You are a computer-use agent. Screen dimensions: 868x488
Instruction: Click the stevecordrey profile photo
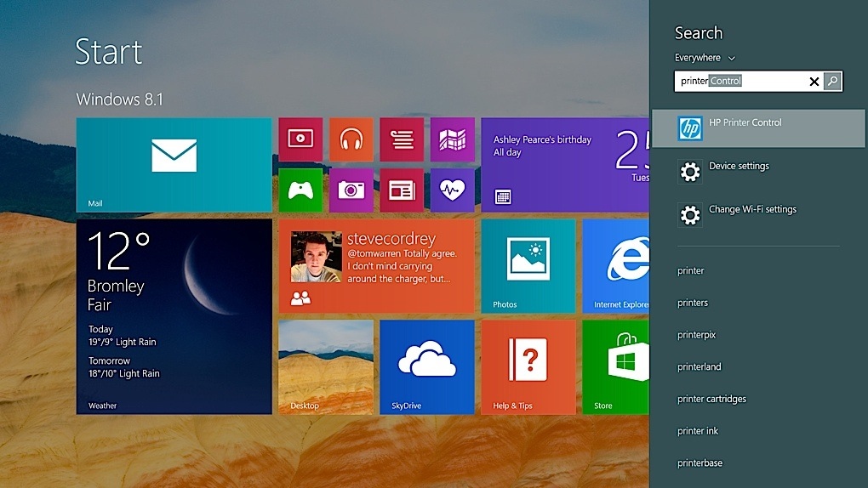[316, 257]
